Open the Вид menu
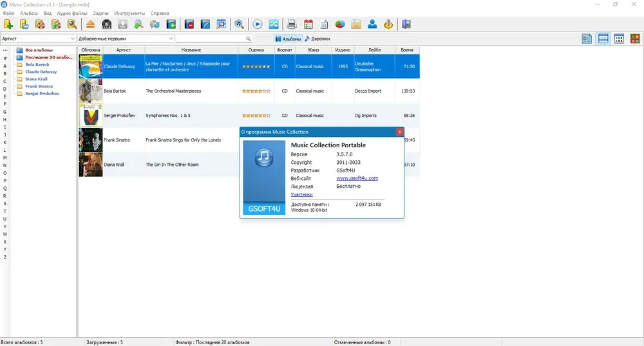644x346 pixels. pos(47,13)
